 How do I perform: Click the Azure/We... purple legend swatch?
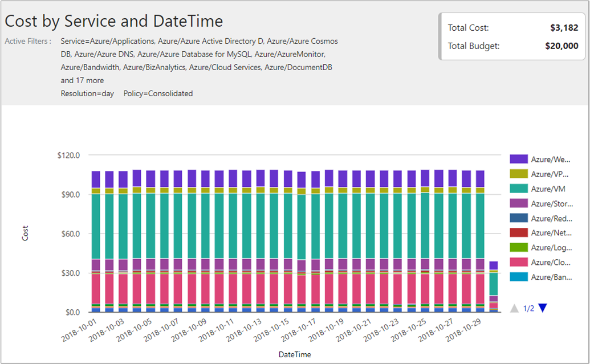pos(519,159)
